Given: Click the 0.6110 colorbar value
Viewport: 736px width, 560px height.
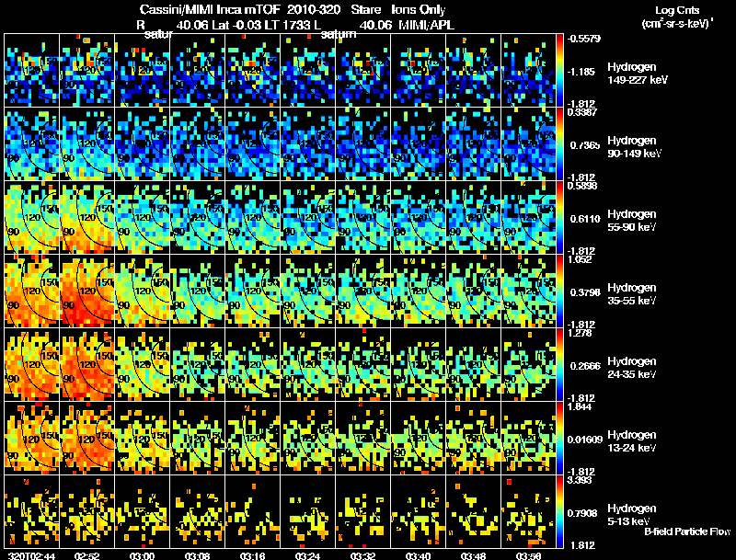Looking at the screenshot, I should pos(585,219).
